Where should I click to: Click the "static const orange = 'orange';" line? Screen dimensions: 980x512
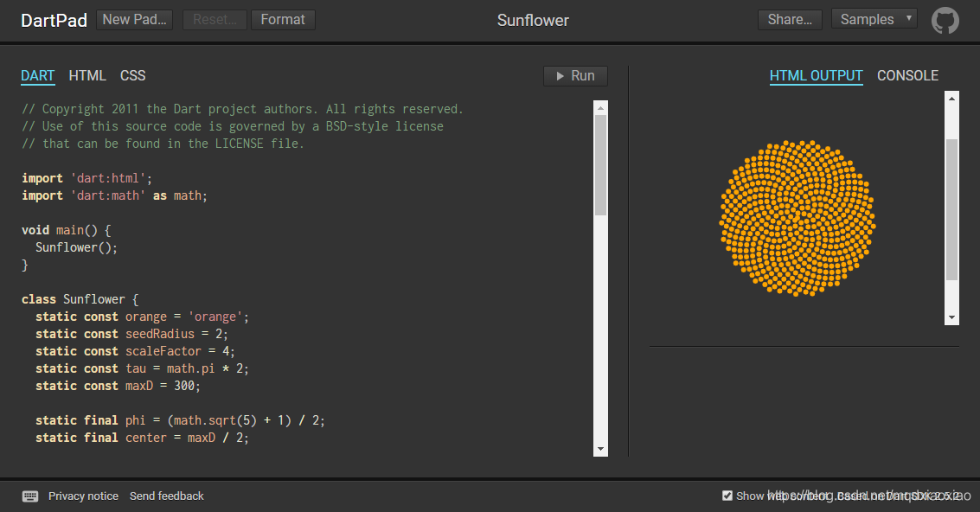tap(142, 317)
